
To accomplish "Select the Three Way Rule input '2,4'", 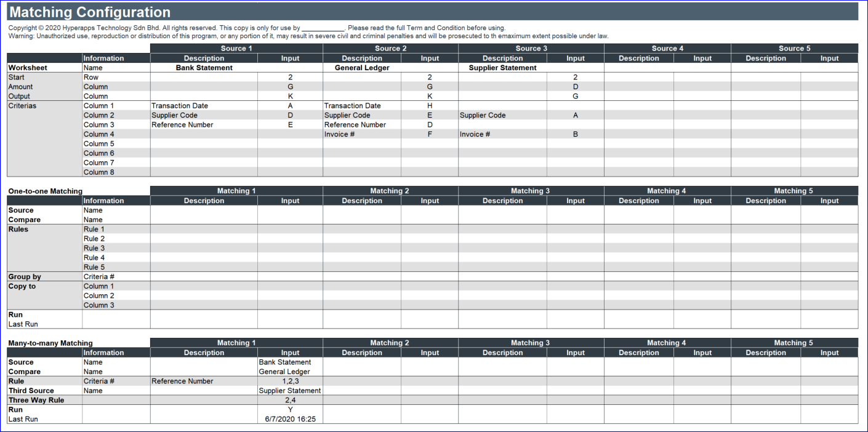I will [290, 400].
